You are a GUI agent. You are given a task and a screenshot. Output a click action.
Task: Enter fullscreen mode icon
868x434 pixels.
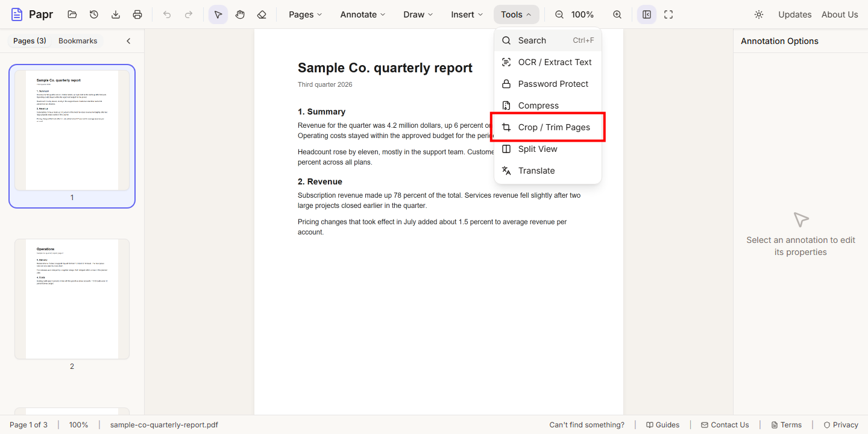click(668, 14)
